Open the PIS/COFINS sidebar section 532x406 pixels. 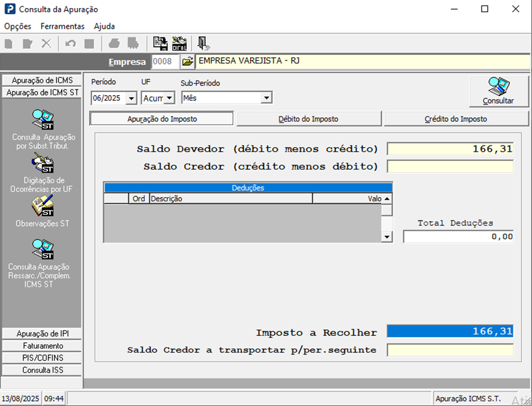coord(42,358)
